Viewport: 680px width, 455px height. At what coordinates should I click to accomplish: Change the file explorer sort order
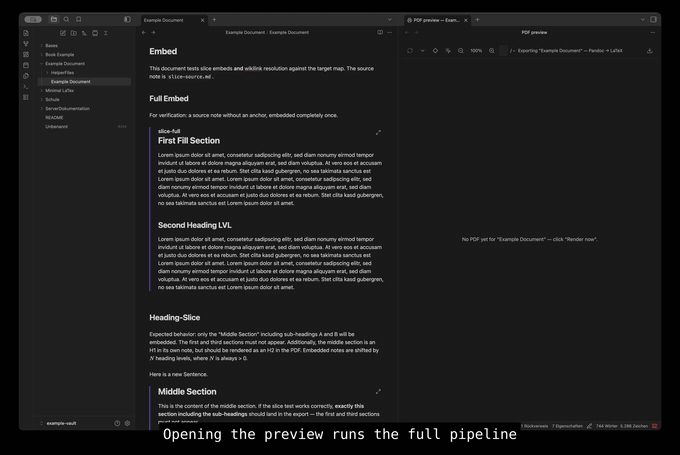click(x=84, y=33)
